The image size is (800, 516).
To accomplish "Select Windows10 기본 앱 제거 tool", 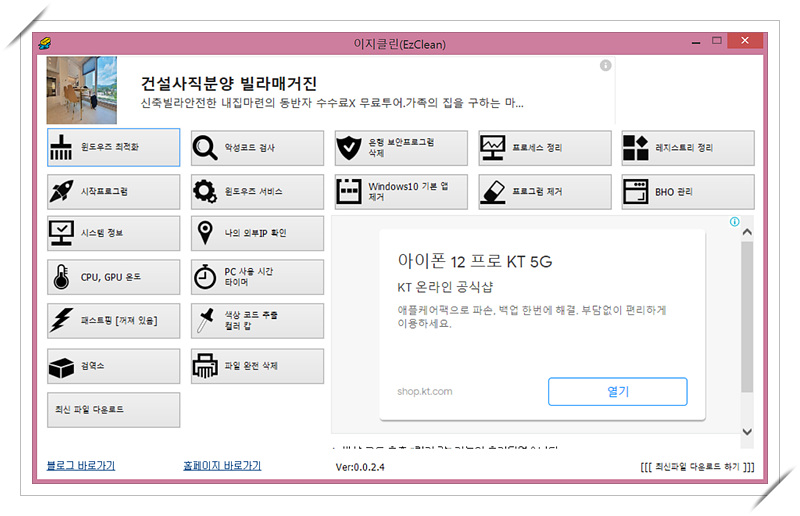I will 401,192.
